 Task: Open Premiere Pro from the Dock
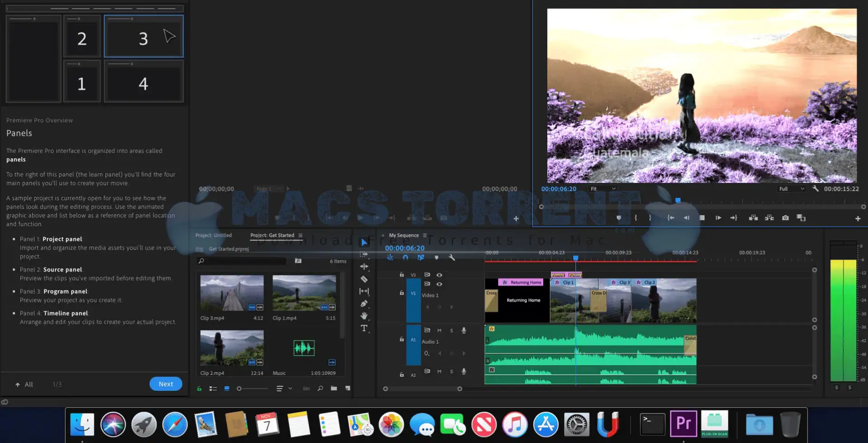684,424
